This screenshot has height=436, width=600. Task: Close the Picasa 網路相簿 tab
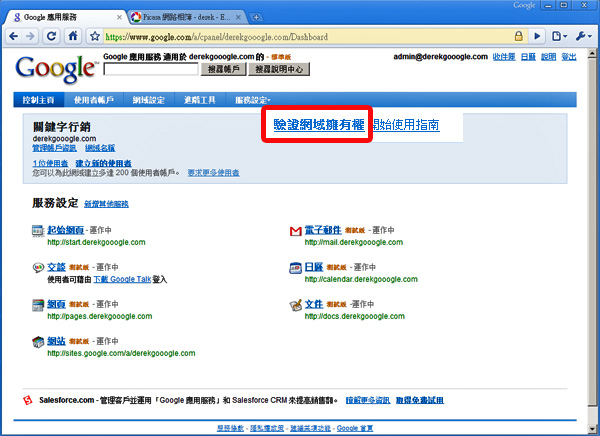238,17
